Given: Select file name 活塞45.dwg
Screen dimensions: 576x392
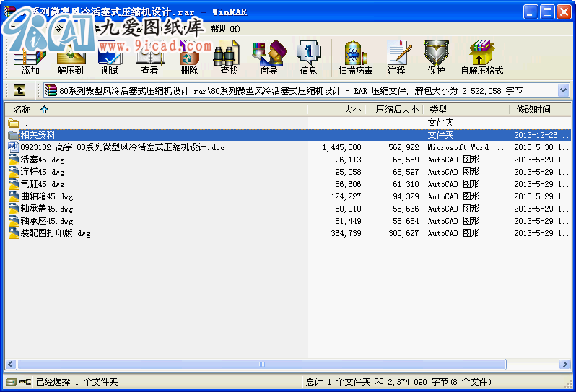Looking at the screenshot, I should click(43, 160).
